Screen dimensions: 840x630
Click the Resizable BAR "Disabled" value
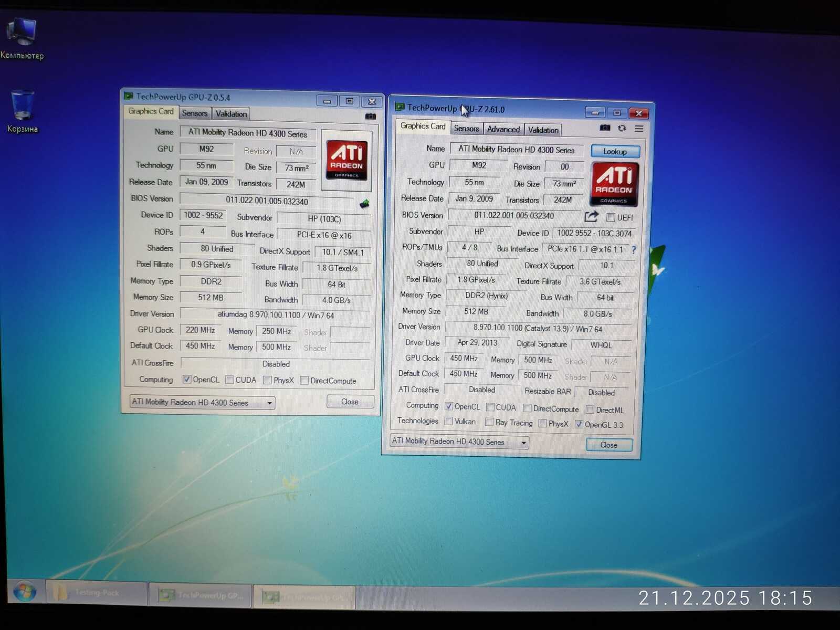(602, 393)
